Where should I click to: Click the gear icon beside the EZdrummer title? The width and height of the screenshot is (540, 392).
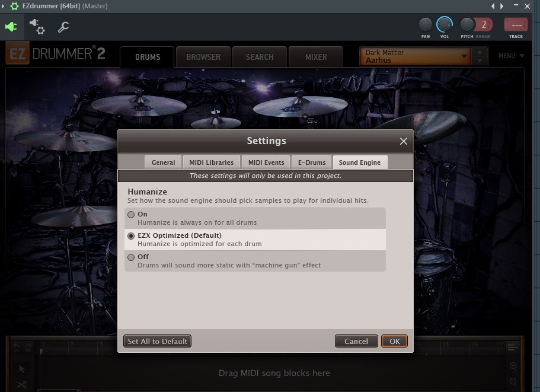pos(14,6)
